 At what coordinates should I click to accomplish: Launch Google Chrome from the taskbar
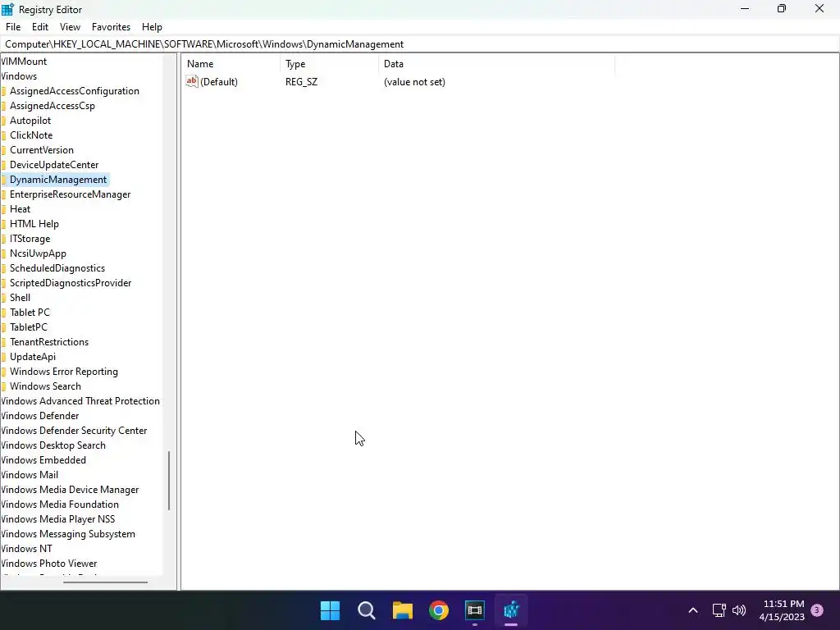(439, 610)
